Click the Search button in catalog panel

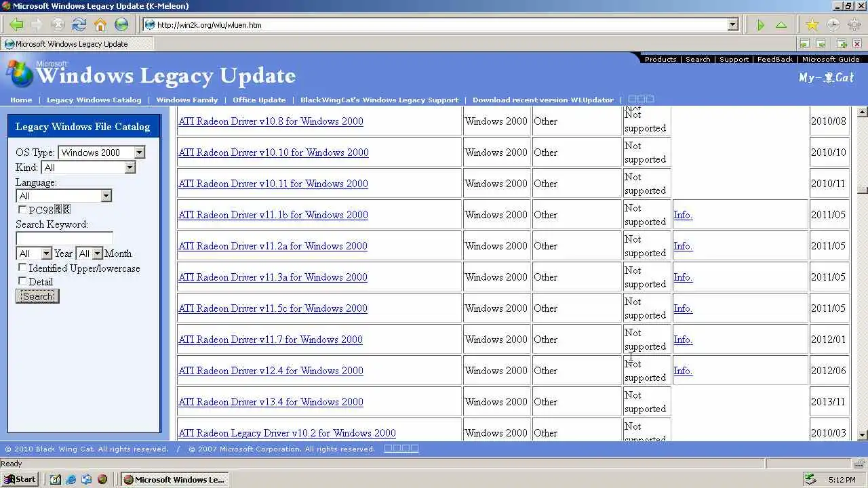pyautogui.click(x=37, y=296)
